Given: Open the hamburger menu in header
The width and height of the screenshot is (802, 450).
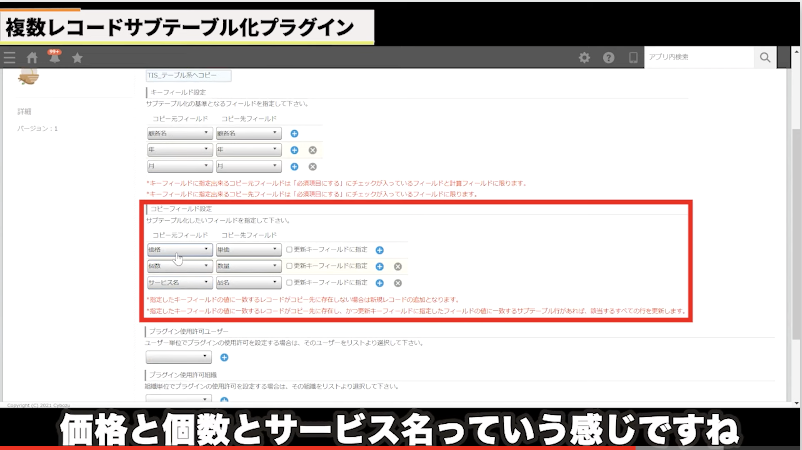Looking at the screenshot, I should click(x=10, y=58).
